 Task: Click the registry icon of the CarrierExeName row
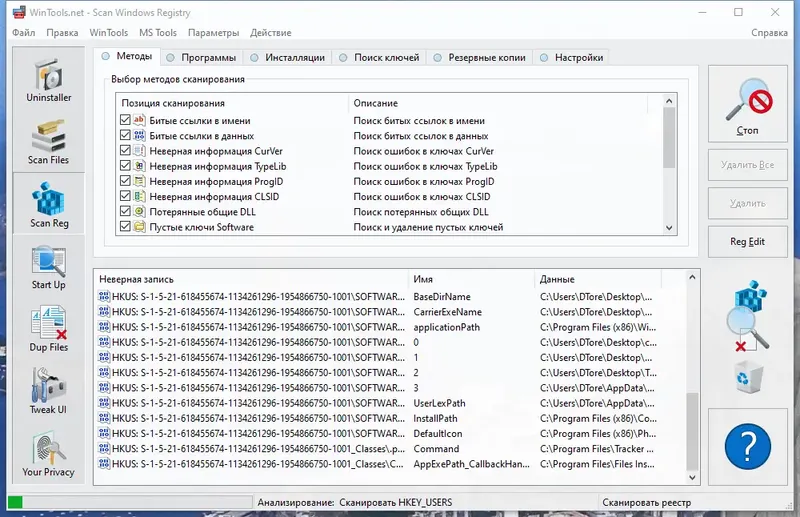click(x=104, y=311)
